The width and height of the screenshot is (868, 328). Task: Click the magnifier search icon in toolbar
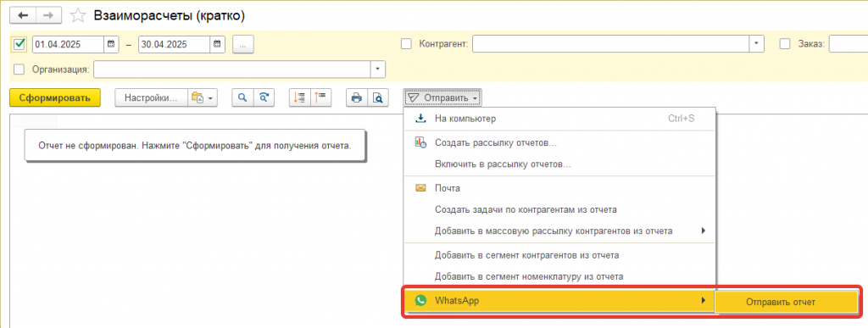(242, 98)
